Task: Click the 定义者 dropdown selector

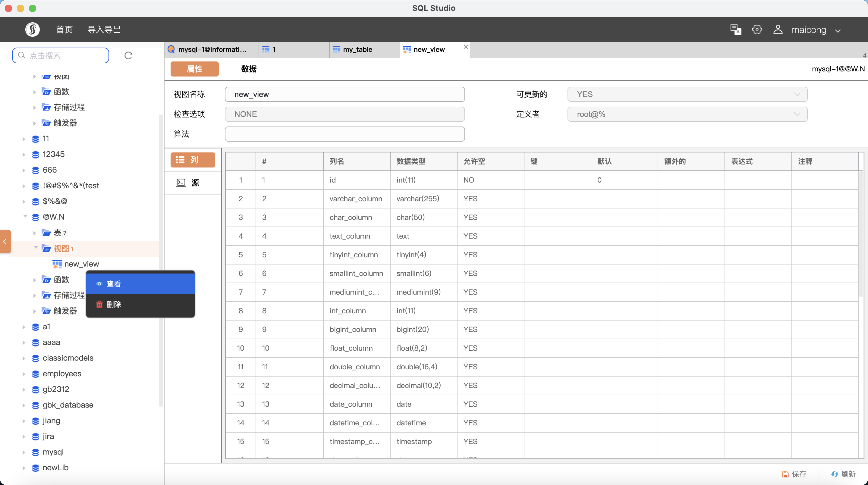Action: click(687, 114)
